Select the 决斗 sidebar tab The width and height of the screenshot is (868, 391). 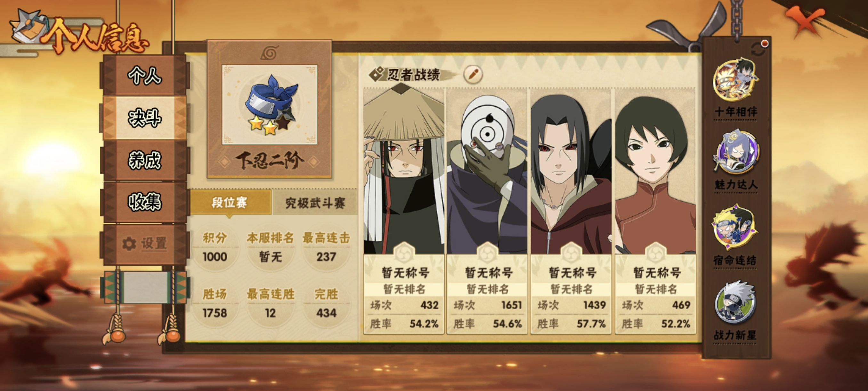[145, 118]
